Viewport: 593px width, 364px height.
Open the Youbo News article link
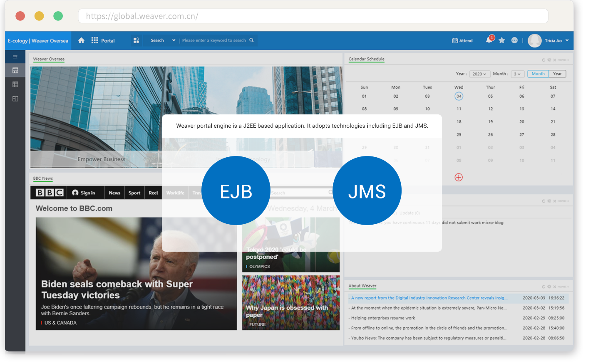pos(429,338)
